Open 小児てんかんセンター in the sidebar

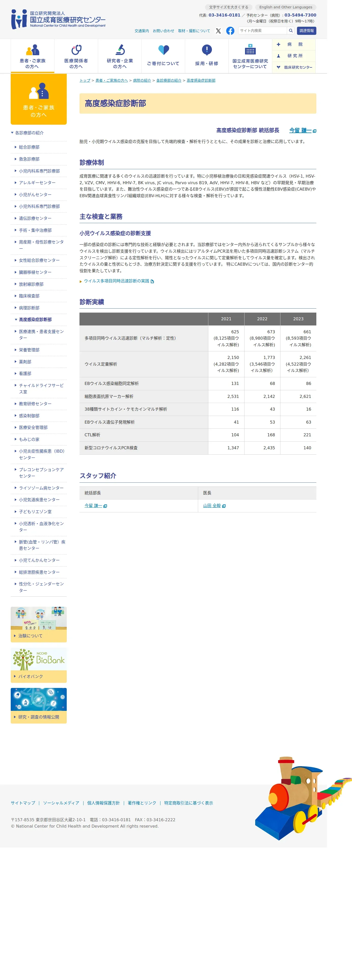(39, 560)
